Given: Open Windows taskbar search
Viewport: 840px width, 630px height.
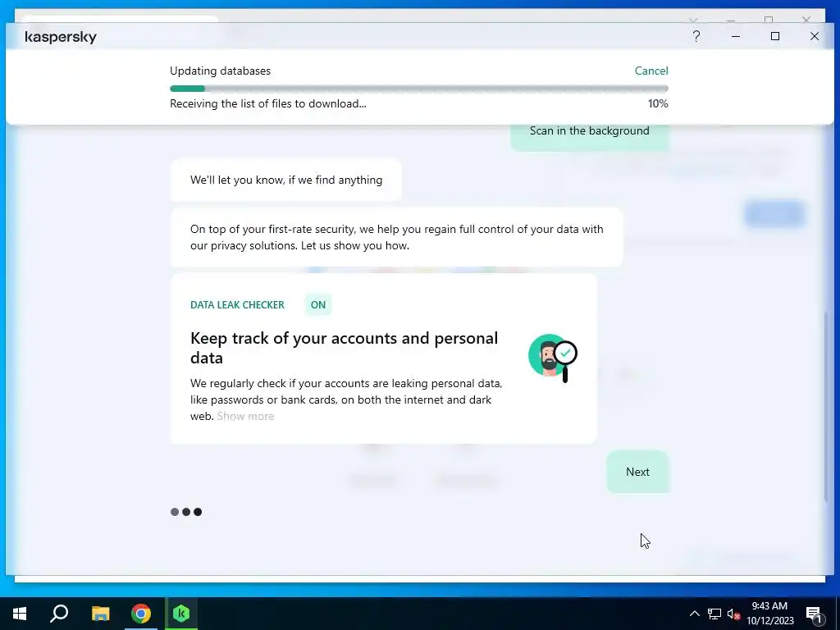Looking at the screenshot, I should [59, 614].
